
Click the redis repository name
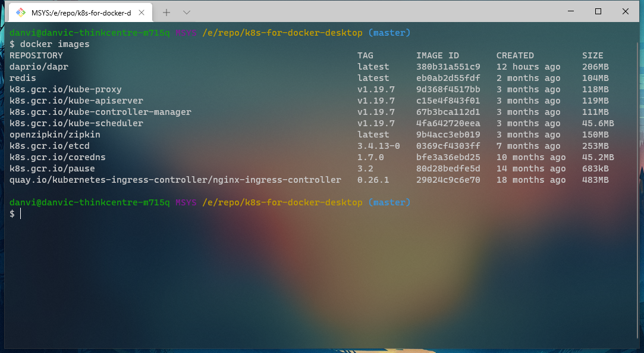pos(23,78)
